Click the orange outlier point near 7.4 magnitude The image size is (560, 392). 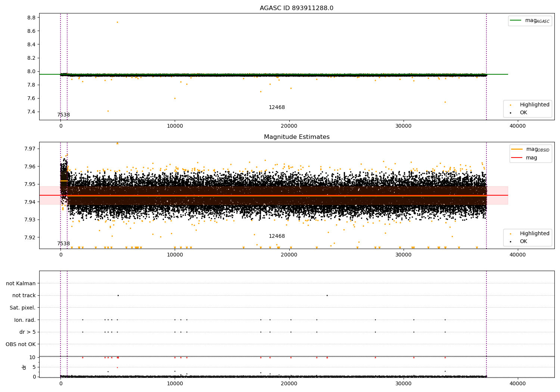[x=108, y=111]
